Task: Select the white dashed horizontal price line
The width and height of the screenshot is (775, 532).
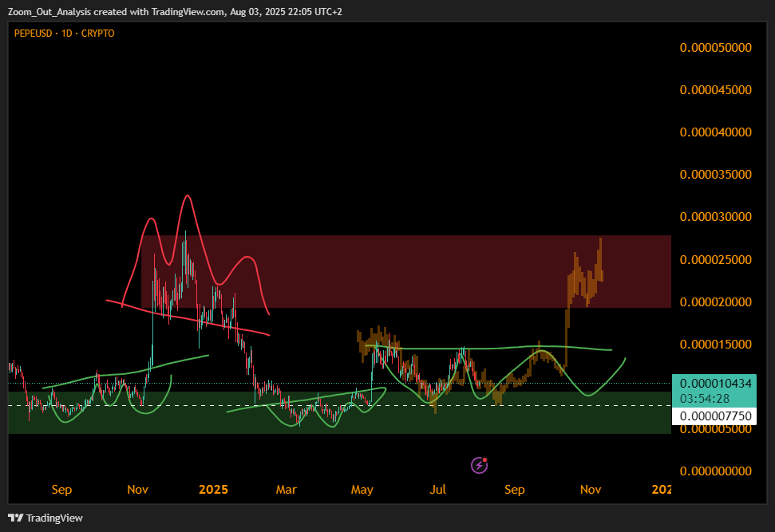Action: coord(339,405)
